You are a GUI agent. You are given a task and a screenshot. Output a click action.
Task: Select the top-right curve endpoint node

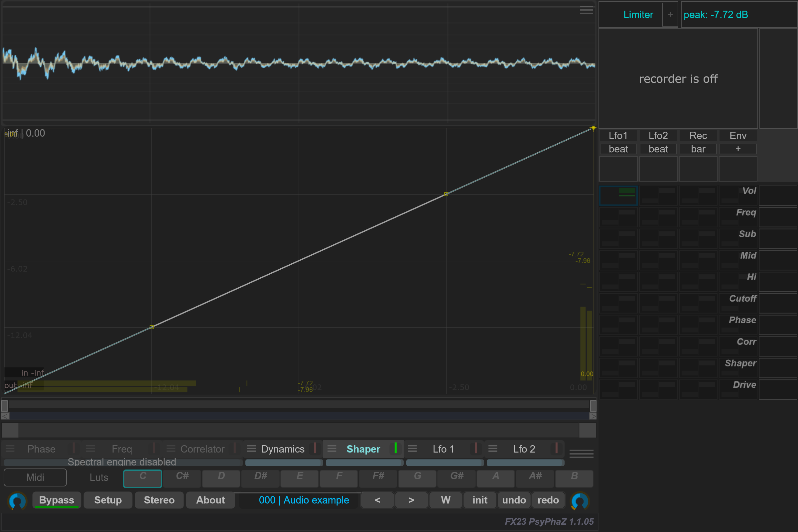click(x=593, y=128)
